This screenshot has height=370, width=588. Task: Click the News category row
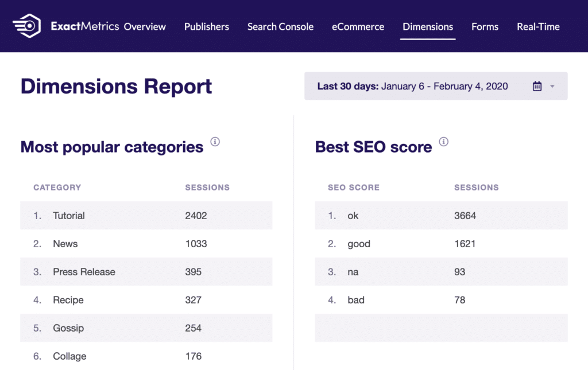tap(146, 244)
